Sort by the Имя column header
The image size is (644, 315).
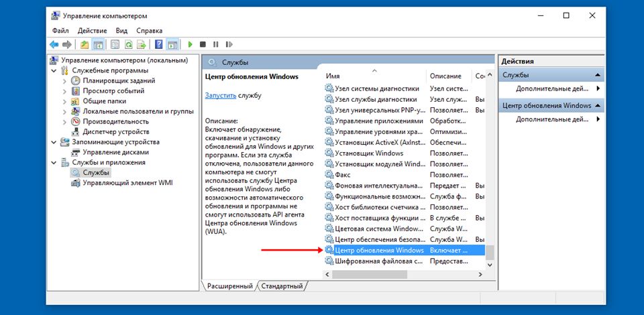coord(374,76)
